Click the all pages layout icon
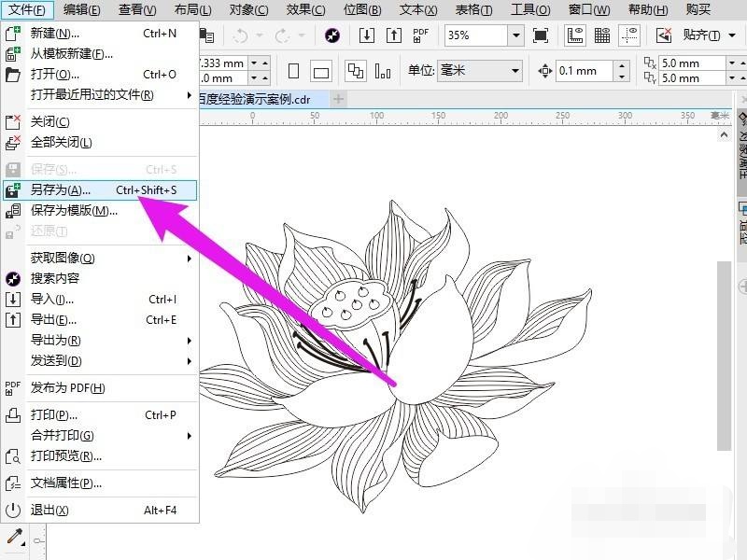This screenshot has width=747, height=560. (356, 72)
